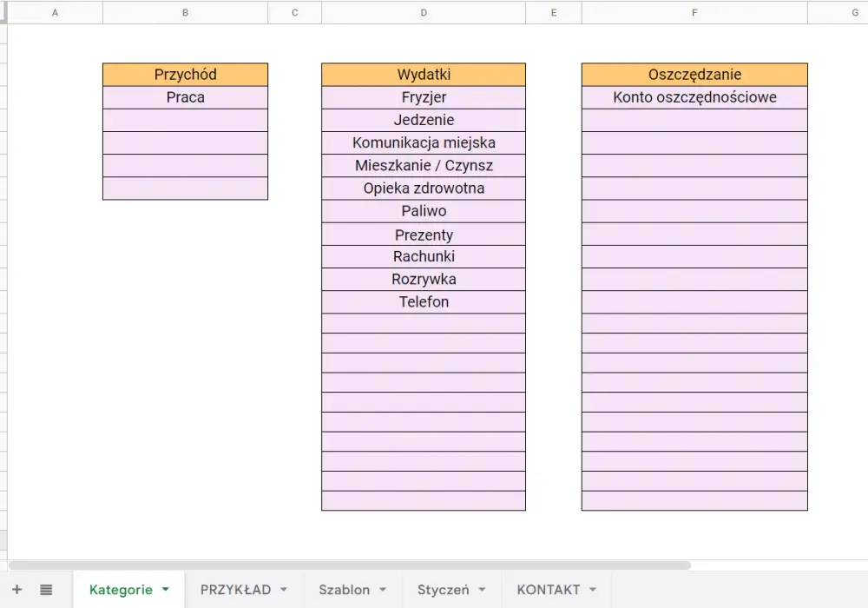868x608 pixels.
Task: Select the Rachunki cell
Action: 424,257
